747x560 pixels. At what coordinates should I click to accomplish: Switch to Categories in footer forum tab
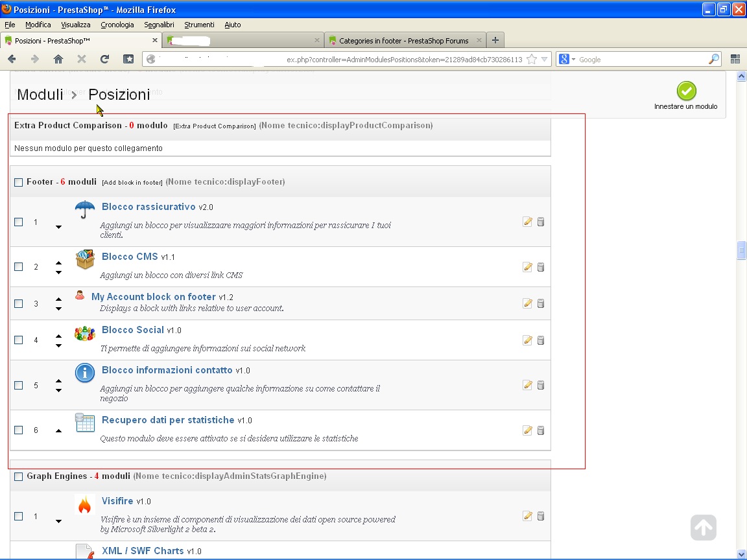[x=405, y=40]
